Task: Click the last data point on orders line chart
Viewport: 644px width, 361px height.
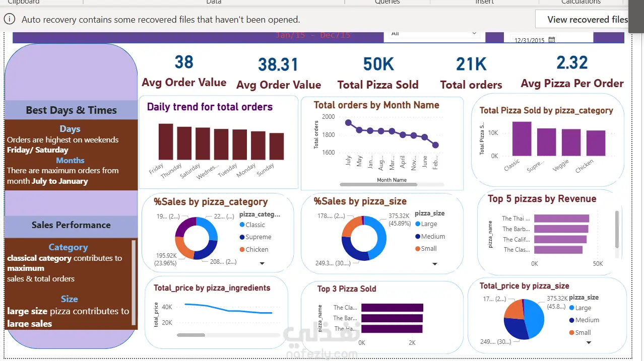Action: tap(436, 145)
